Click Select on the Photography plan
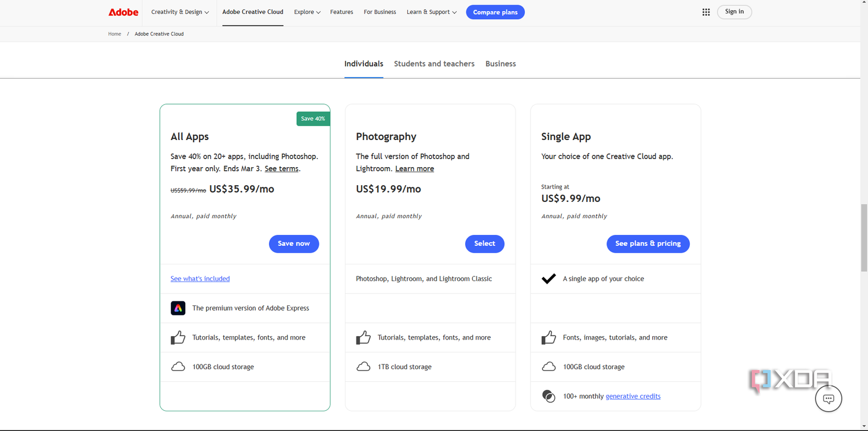868x431 pixels. click(x=485, y=244)
